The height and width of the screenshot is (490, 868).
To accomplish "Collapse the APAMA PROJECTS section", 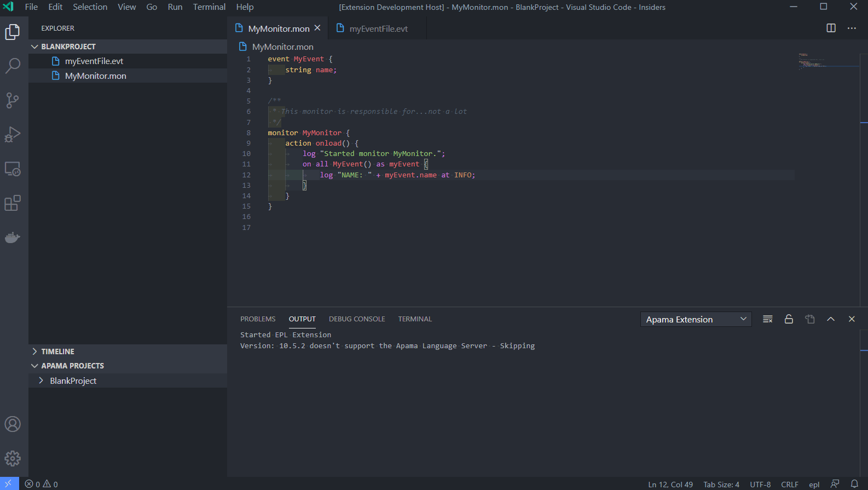I will [129, 366].
